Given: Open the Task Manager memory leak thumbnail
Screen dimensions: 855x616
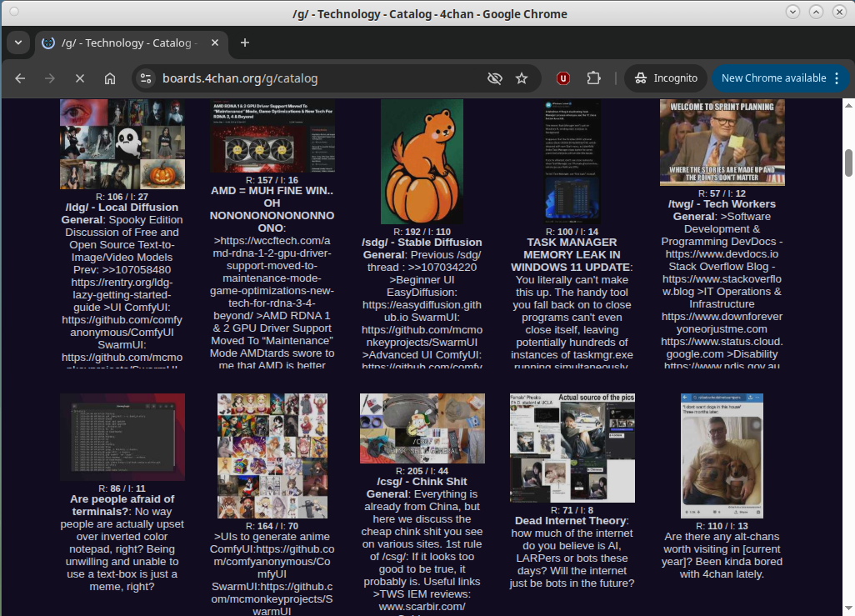Looking at the screenshot, I should [572, 162].
